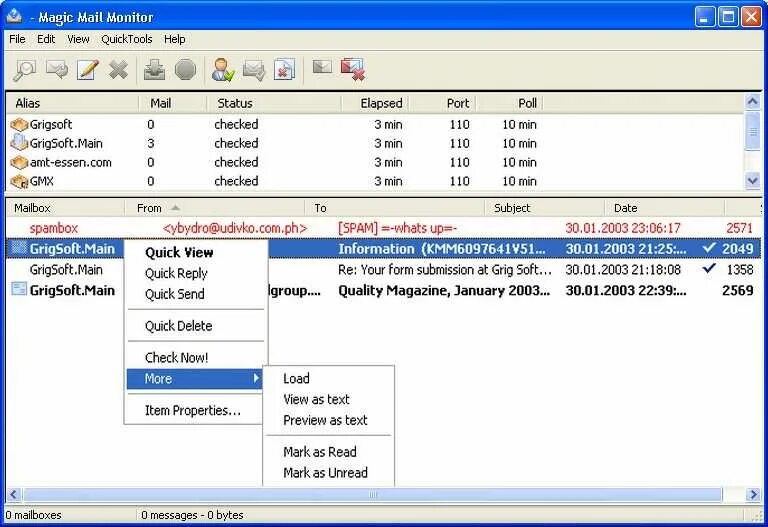Click the Mailbox column header in message list
The image size is (768, 527).
point(66,208)
